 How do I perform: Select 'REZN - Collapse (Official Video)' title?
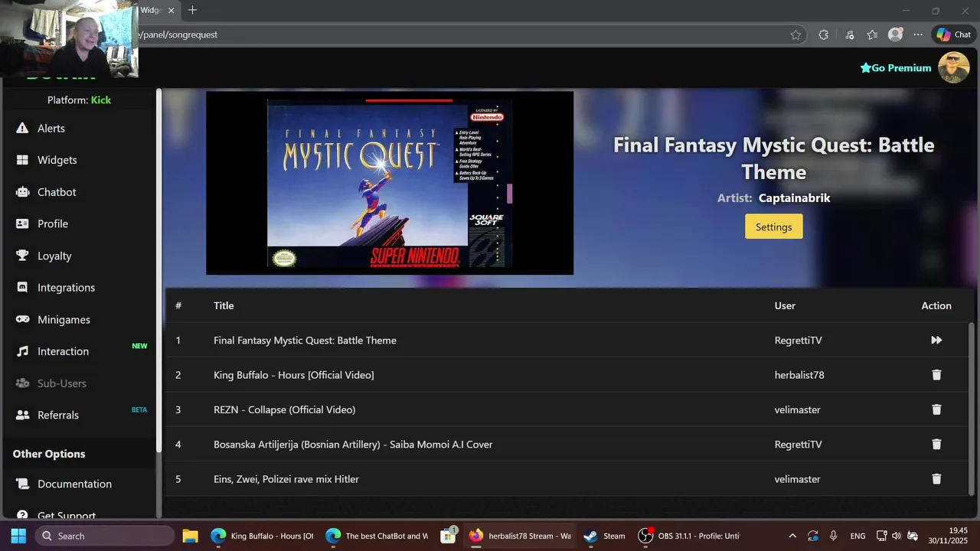pyautogui.click(x=285, y=409)
